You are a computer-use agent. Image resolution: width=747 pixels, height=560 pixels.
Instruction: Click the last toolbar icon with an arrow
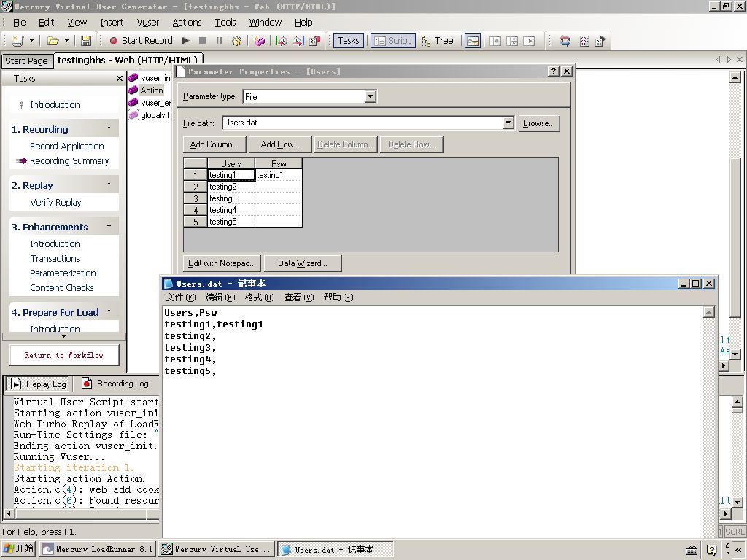(x=601, y=41)
